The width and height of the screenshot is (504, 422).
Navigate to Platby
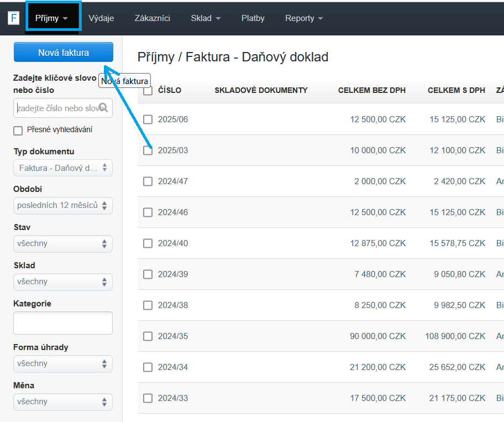[x=253, y=18]
